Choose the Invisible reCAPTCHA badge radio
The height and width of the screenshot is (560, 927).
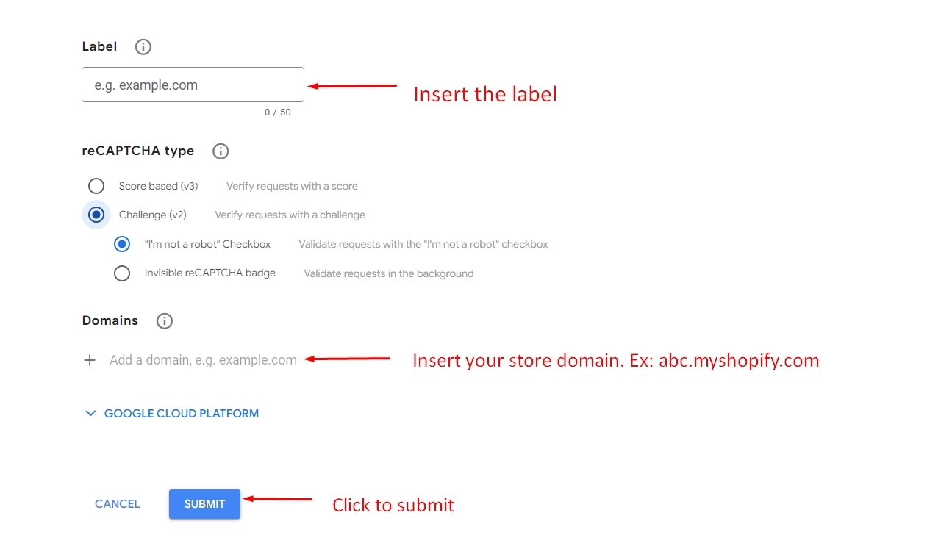click(x=122, y=273)
